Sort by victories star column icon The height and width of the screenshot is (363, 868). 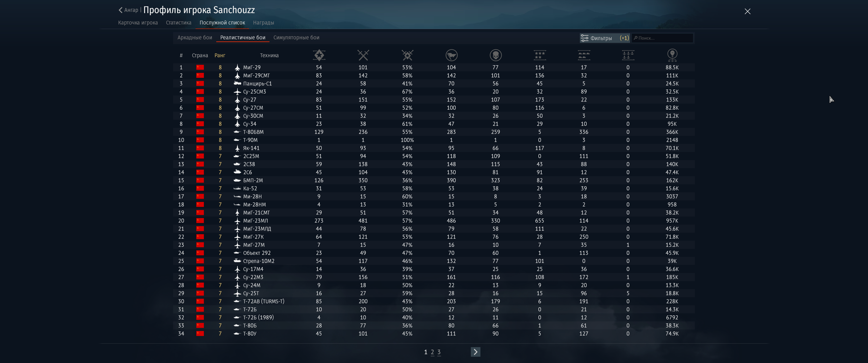point(319,55)
